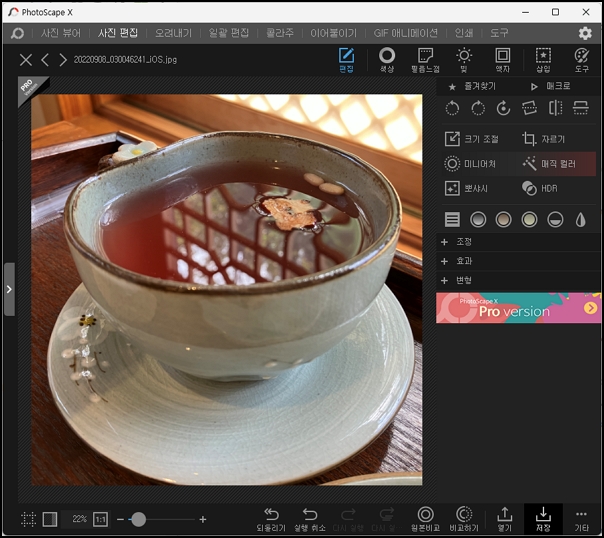Expand the 효과 section
Viewport: 604px width, 538px height.
(518, 261)
